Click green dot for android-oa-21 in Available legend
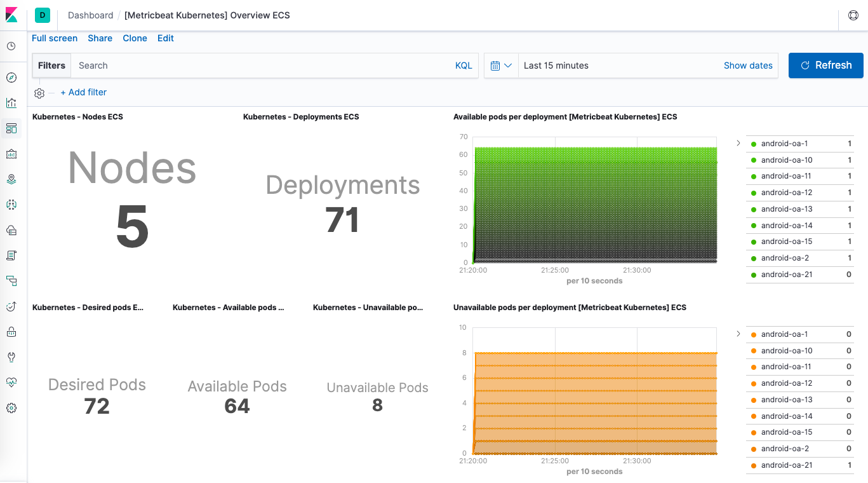The height and width of the screenshot is (483, 868). point(753,275)
